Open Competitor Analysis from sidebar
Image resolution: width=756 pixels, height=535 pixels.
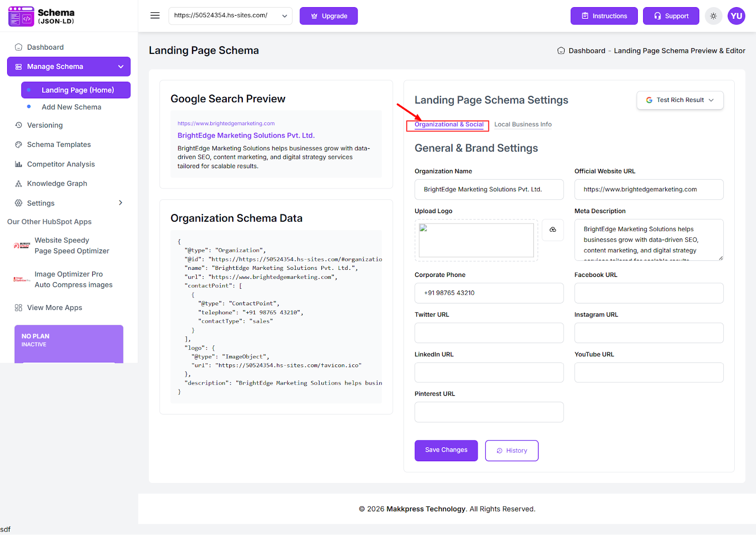(61, 164)
